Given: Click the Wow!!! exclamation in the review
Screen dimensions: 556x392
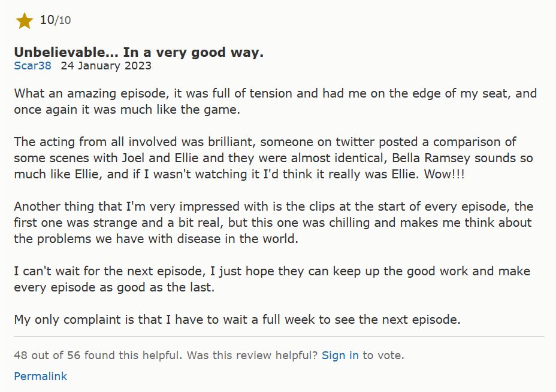Looking at the screenshot, I should coord(445,174).
